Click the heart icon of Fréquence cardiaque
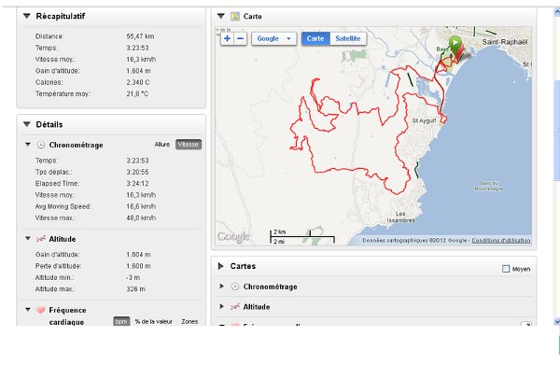The height and width of the screenshot is (392, 560). (41, 310)
